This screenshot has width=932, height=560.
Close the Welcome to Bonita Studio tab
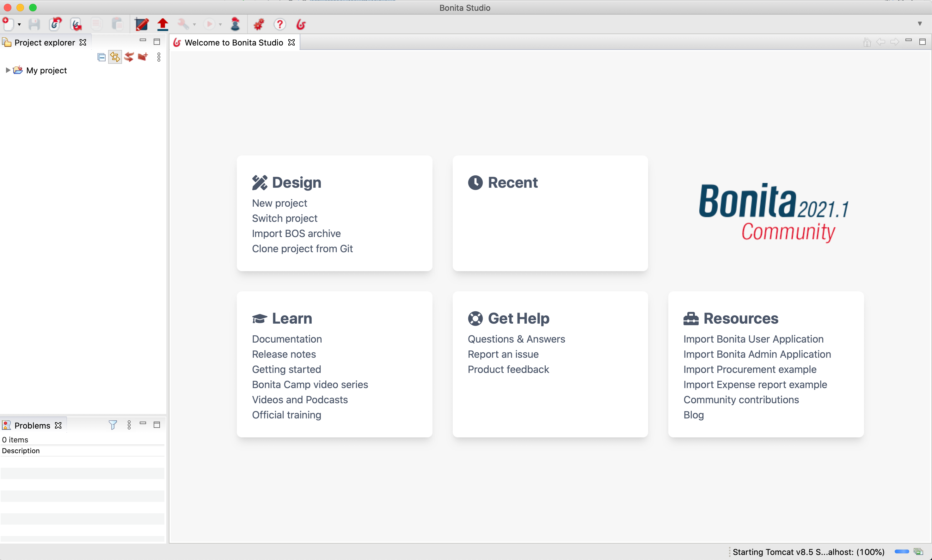(291, 42)
